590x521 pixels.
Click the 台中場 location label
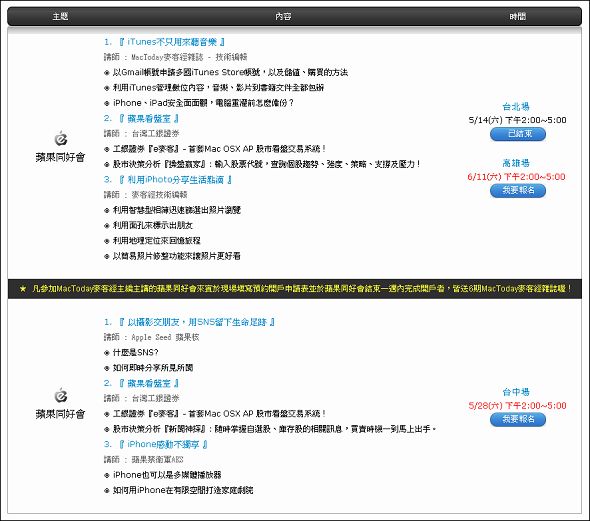point(516,392)
